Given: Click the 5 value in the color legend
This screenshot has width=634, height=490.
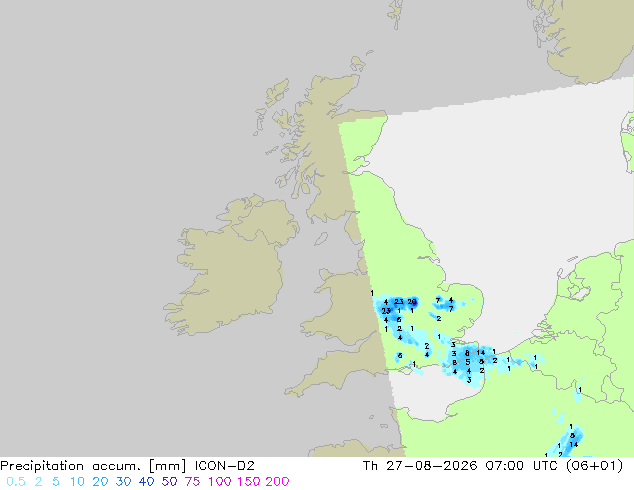Looking at the screenshot, I should coord(56,482).
